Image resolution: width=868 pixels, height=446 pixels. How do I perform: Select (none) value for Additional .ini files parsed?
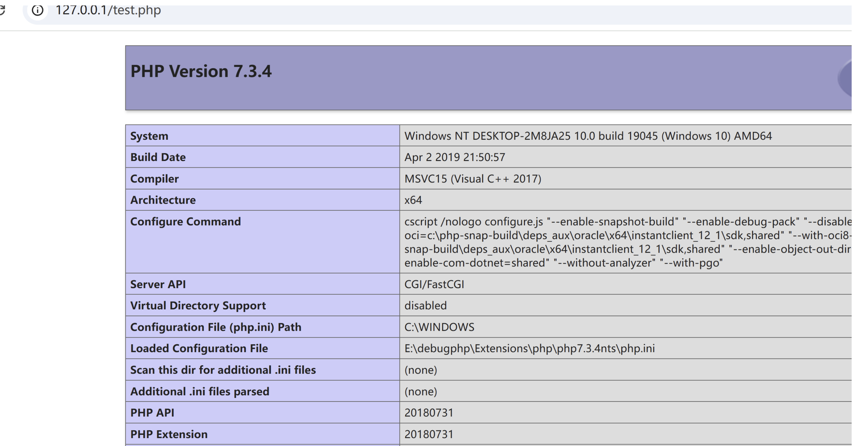pyautogui.click(x=421, y=392)
